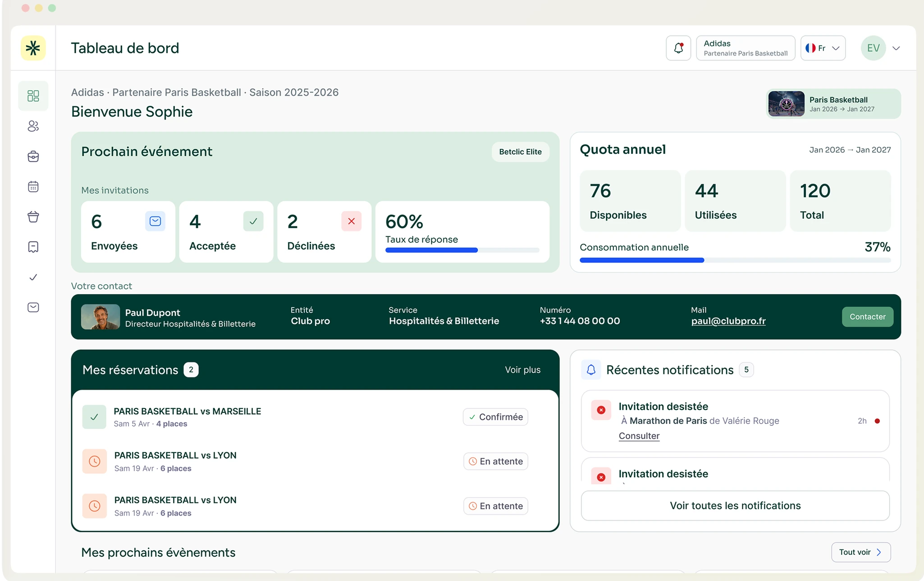The image size is (924, 581).
Task: Click the Tout voir button
Action: point(861,552)
